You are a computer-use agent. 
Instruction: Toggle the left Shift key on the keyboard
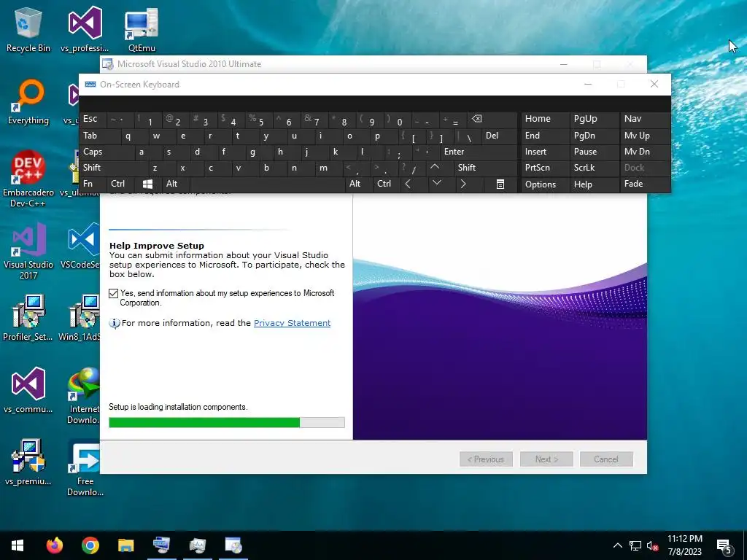pyautogui.click(x=113, y=168)
